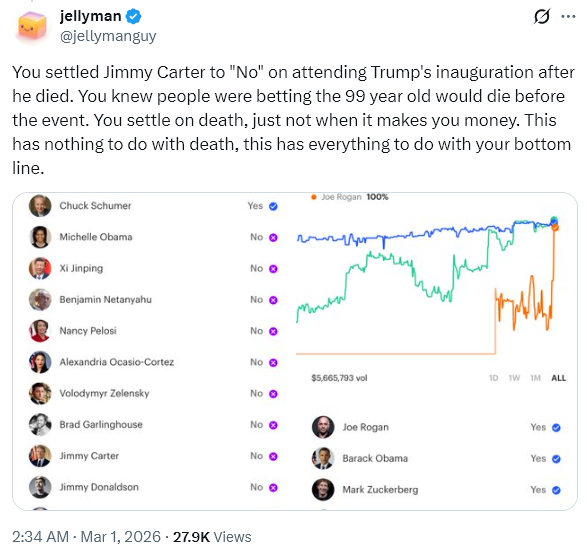
Task: Click the orange Joe Rogan legend dot
Action: [314, 197]
